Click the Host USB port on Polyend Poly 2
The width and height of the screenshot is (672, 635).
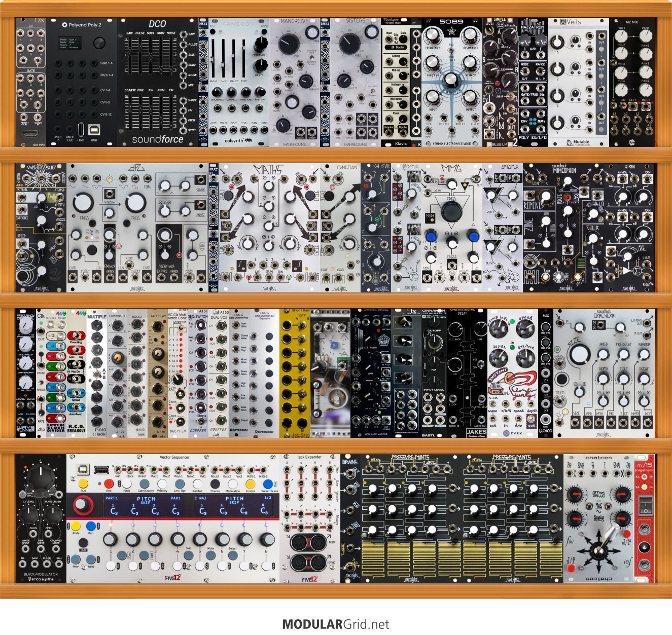[81, 130]
